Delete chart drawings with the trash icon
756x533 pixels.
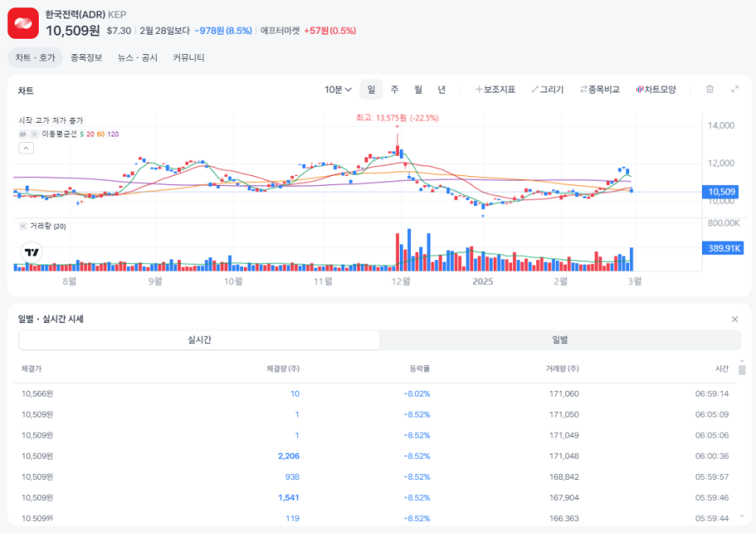(x=710, y=89)
